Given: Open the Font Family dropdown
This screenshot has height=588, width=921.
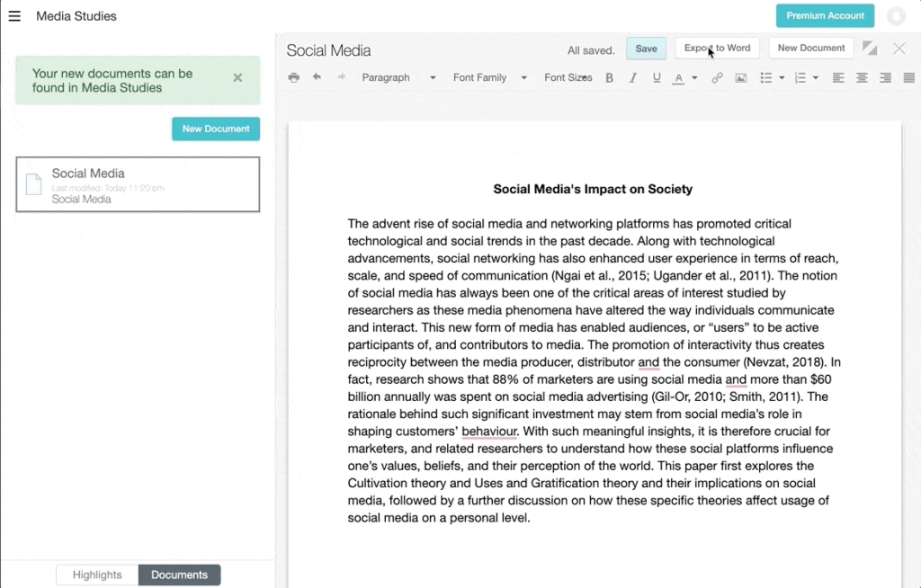Looking at the screenshot, I should point(489,78).
